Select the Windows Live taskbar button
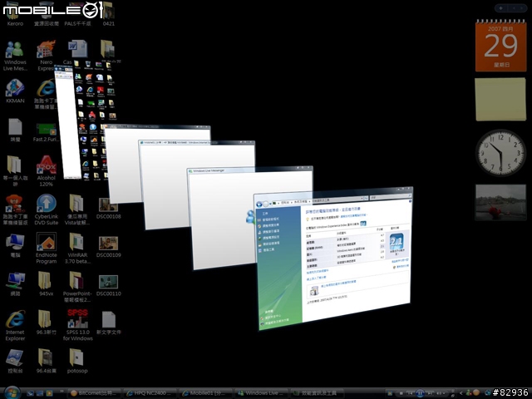 (x=261, y=393)
